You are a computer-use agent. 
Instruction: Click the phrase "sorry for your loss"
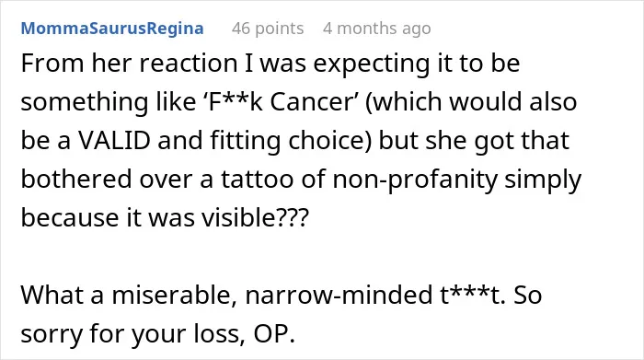131,334
